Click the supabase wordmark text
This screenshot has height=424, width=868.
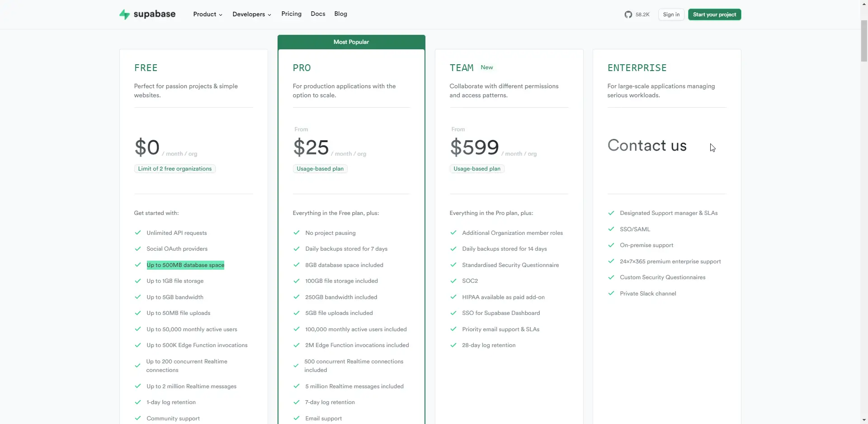click(154, 14)
